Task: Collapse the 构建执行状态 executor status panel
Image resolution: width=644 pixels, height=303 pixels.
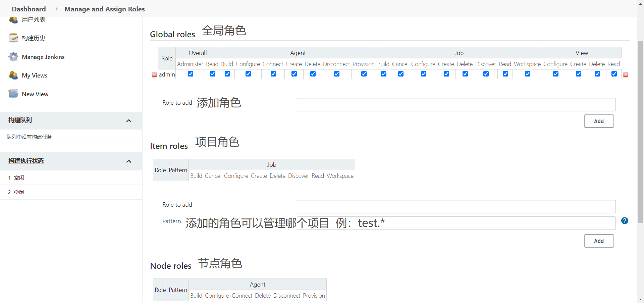Action: [x=129, y=161]
